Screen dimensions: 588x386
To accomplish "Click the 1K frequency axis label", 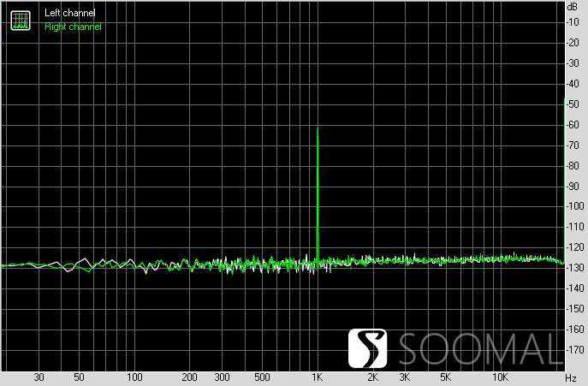I will pos(318,377).
